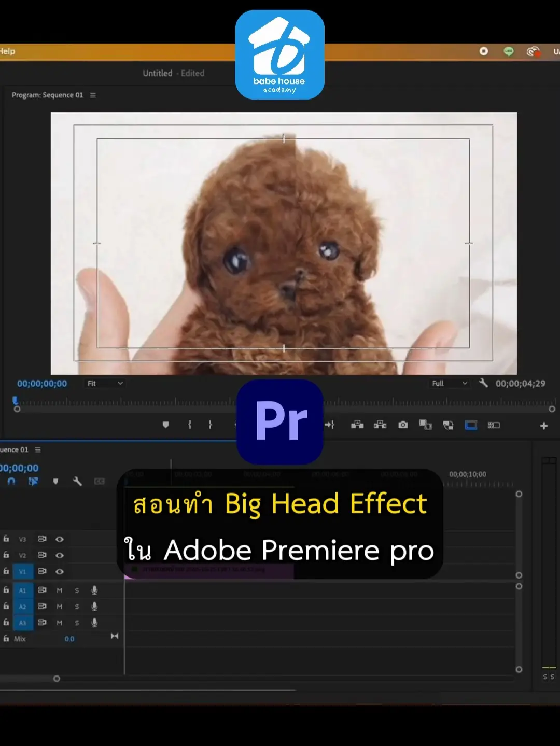Click the Extract icon in the Program monitor
This screenshot has height=746, width=560.
pyautogui.click(x=381, y=425)
